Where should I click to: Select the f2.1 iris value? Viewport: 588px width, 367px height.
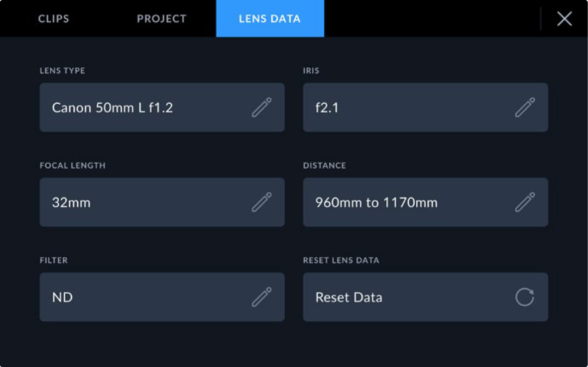tap(327, 107)
